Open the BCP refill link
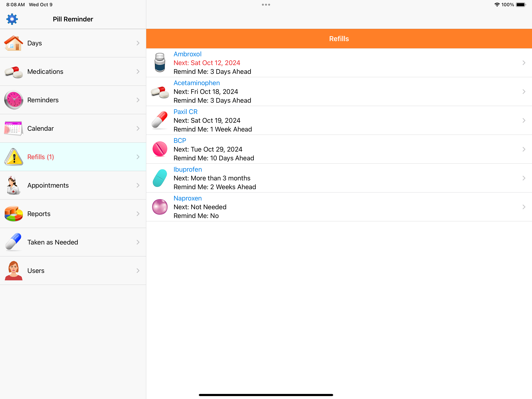This screenshot has height=399, width=532. 180,140
